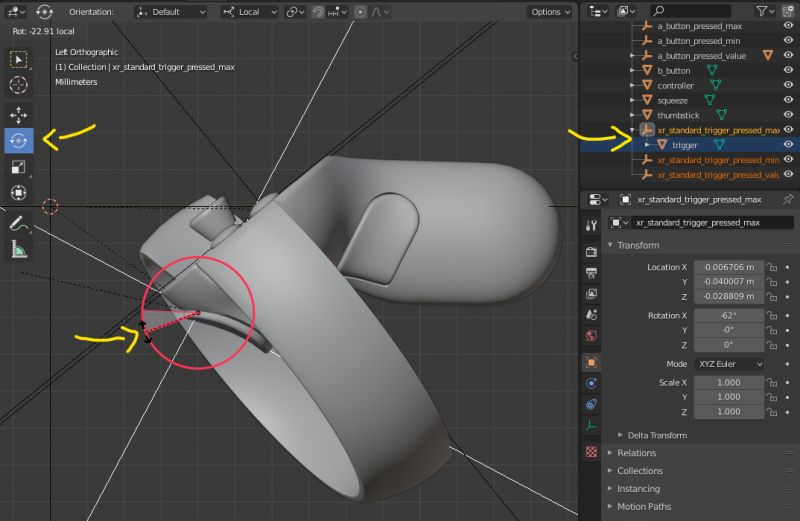Open the Object Data empty tab

[591, 425]
